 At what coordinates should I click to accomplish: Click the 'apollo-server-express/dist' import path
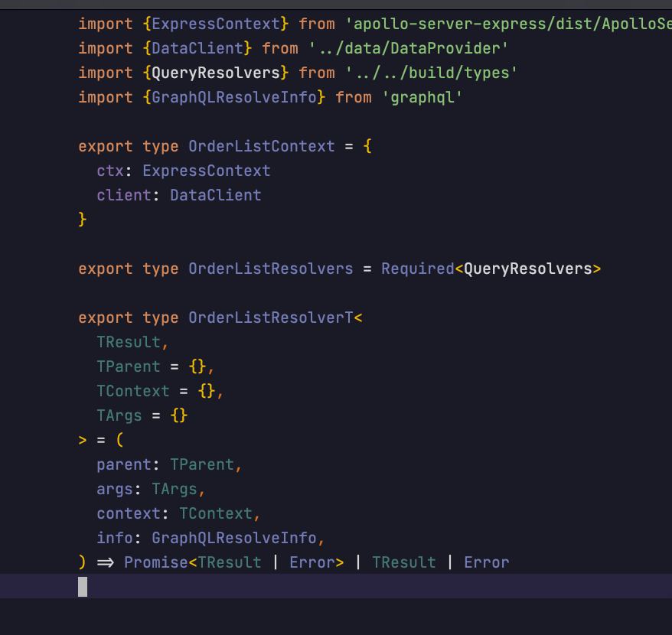(508, 24)
